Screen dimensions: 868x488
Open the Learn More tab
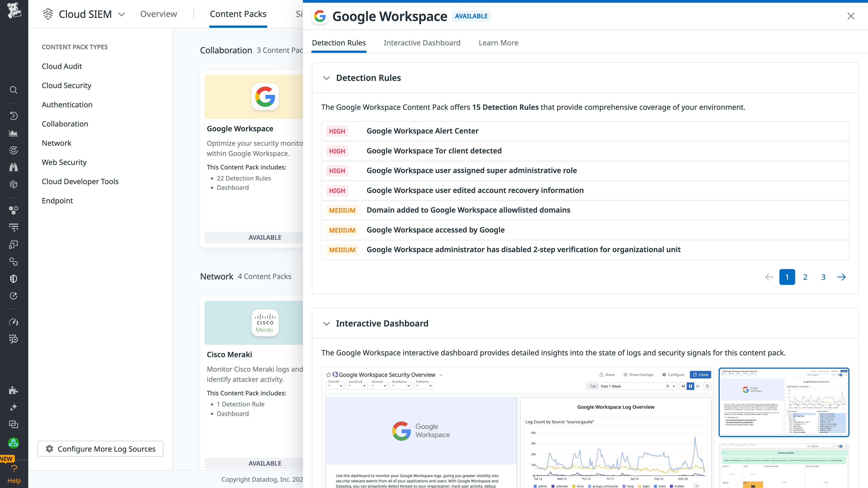click(x=498, y=43)
